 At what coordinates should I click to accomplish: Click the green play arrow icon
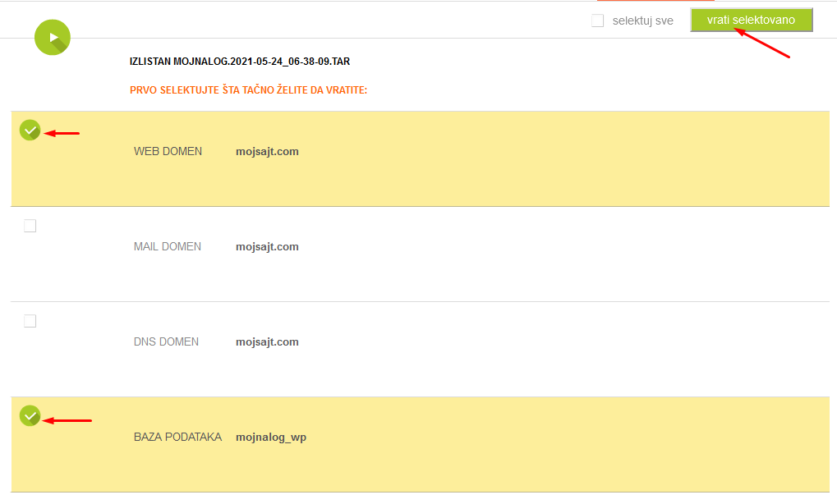(x=53, y=37)
